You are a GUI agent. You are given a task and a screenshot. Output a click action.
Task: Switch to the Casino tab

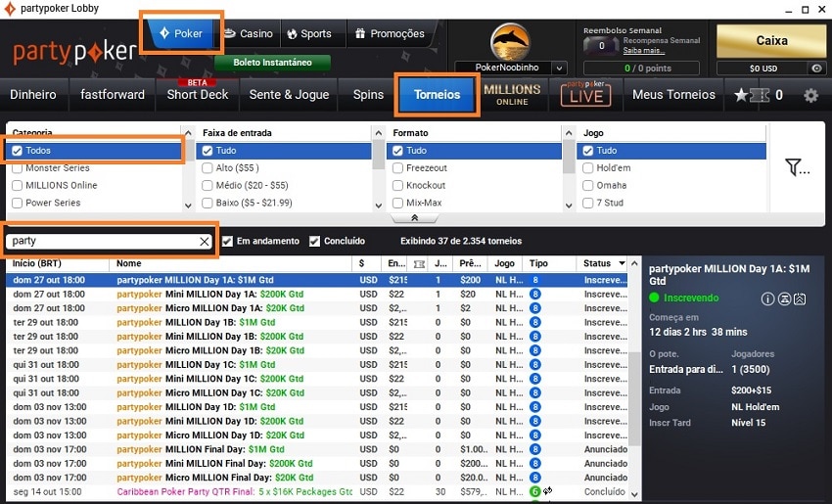249,34
